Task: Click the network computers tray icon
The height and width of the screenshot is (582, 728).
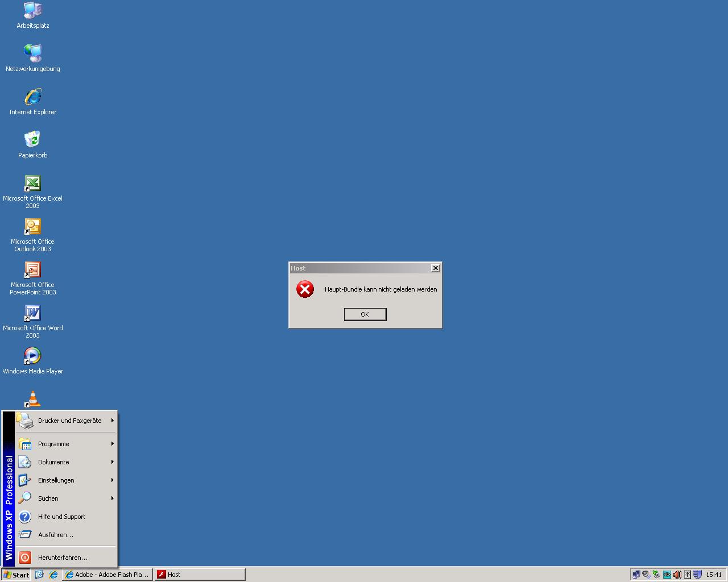Action: pos(636,575)
